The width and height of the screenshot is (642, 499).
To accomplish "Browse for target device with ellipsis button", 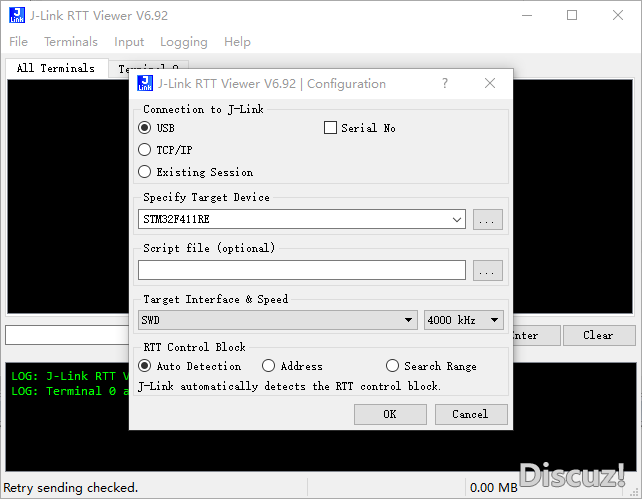I will point(487,219).
